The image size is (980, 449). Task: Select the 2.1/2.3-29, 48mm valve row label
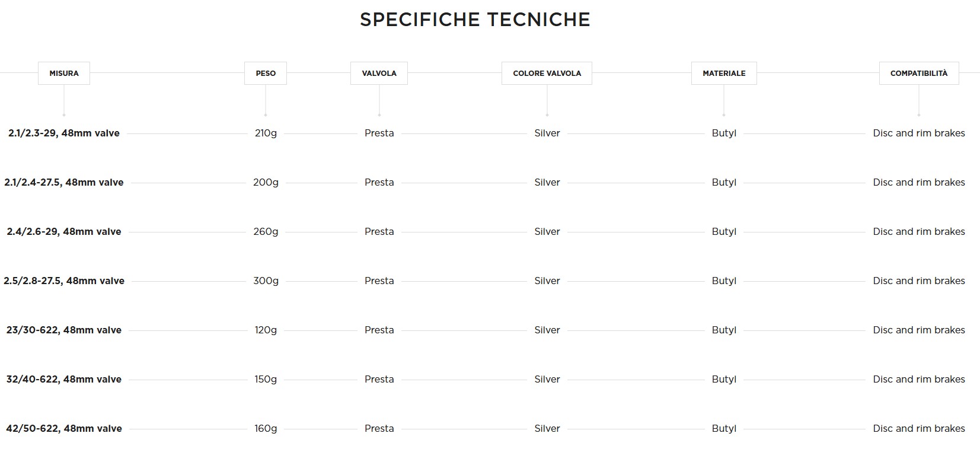tap(64, 133)
